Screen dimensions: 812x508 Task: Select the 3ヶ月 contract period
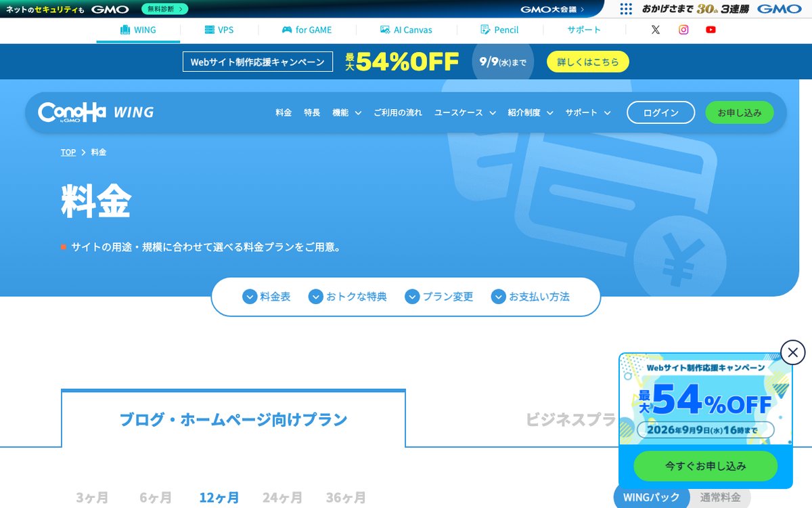coord(92,498)
